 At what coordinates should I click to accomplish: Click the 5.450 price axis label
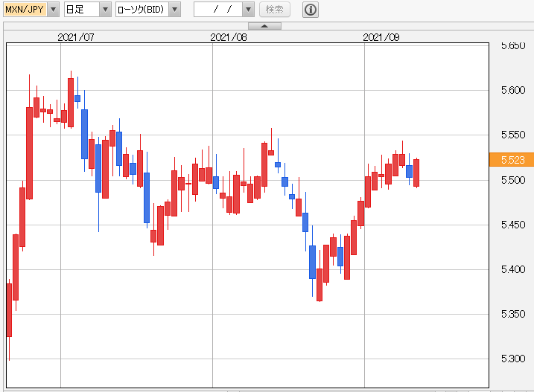click(513, 225)
